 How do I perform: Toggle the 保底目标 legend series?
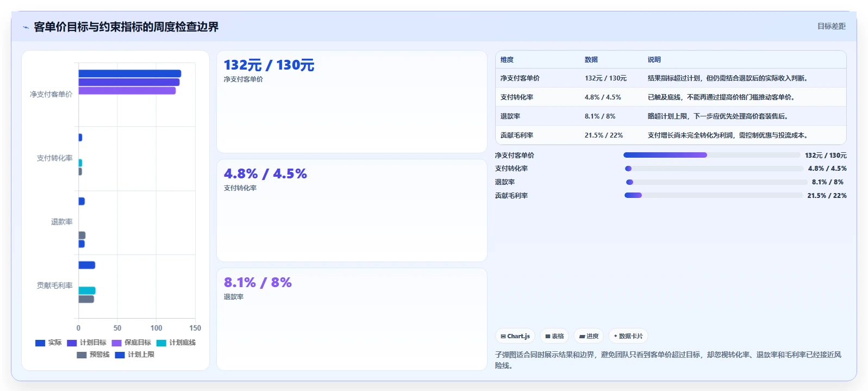pyautogui.click(x=131, y=343)
